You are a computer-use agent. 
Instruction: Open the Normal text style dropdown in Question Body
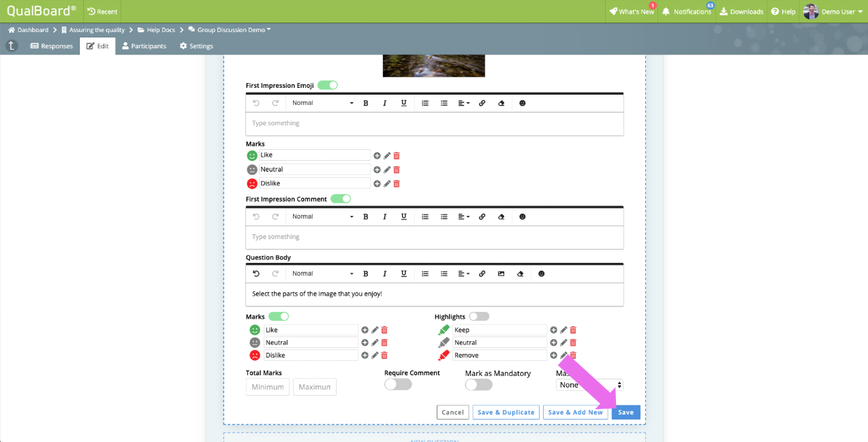pyautogui.click(x=323, y=274)
